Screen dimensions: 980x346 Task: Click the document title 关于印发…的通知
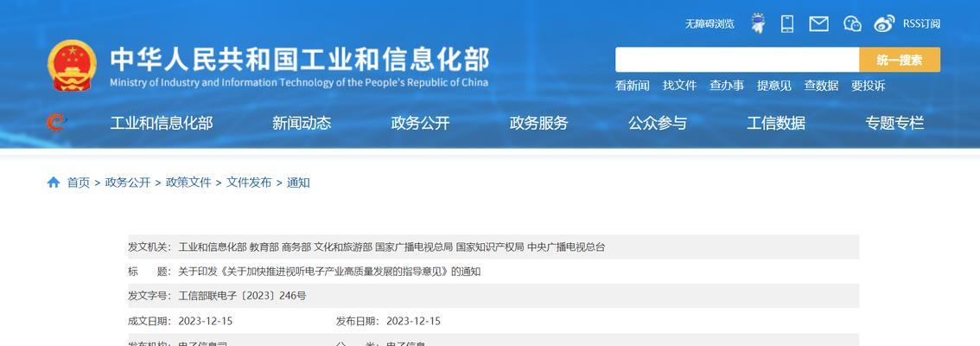coord(329,272)
